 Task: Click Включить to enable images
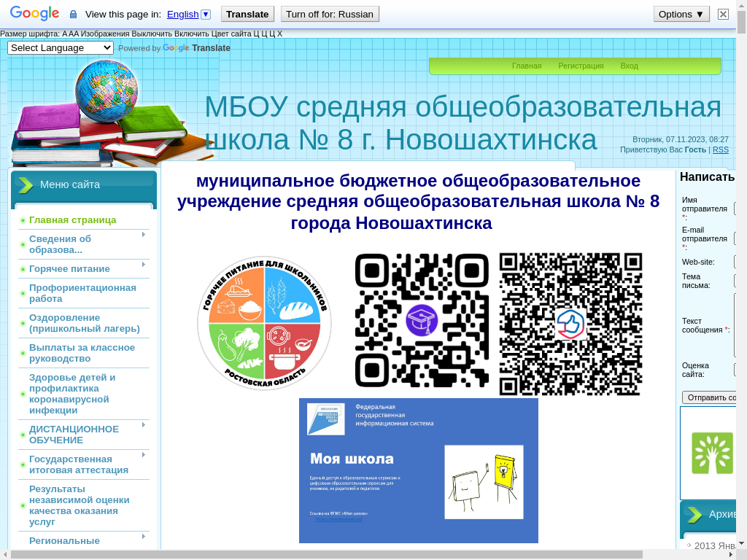click(192, 34)
